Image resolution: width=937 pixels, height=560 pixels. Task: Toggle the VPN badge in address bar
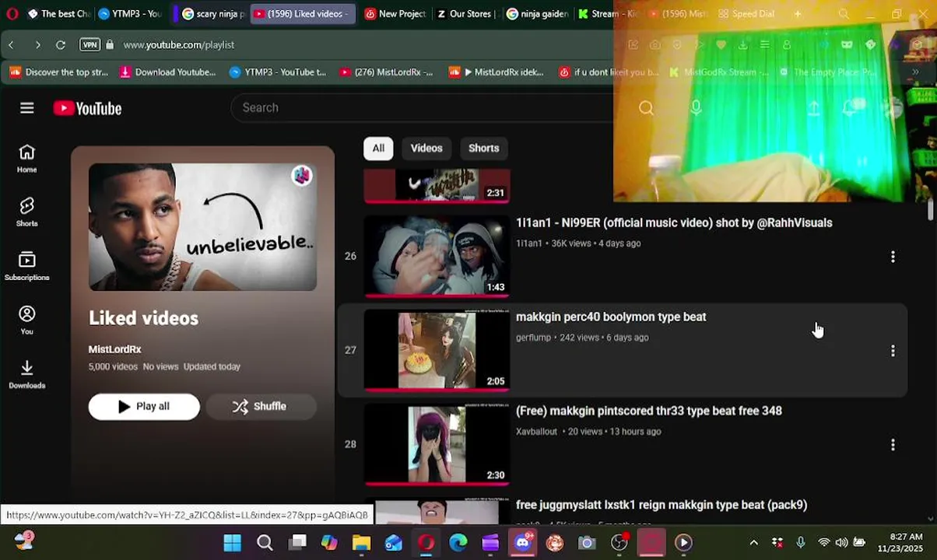(x=90, y=45)
